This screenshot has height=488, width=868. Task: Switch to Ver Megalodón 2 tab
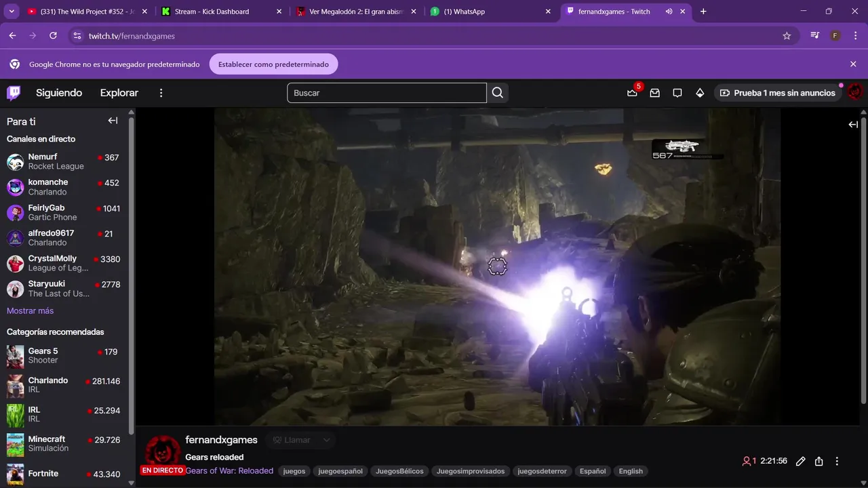(357, 12)
